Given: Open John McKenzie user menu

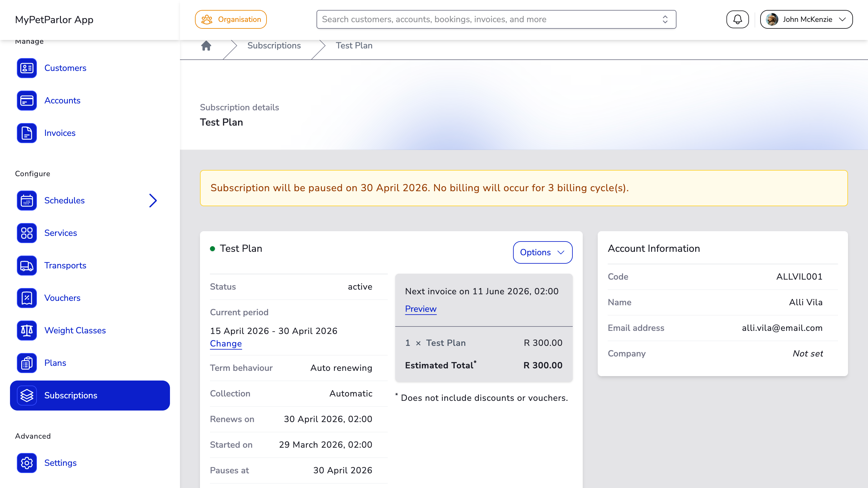Looking at the screenshot, I should click(806, 20).
